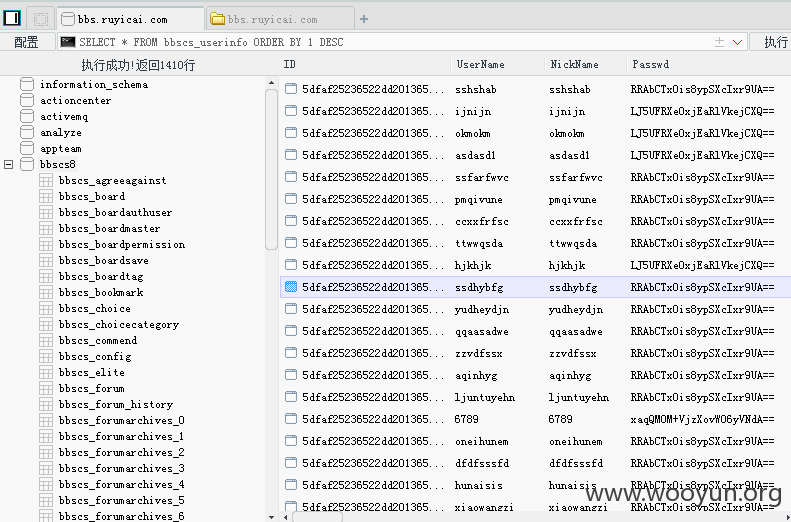Select the NickName cell qqaasadwe
791x522 pixels.
coord(576,331)
